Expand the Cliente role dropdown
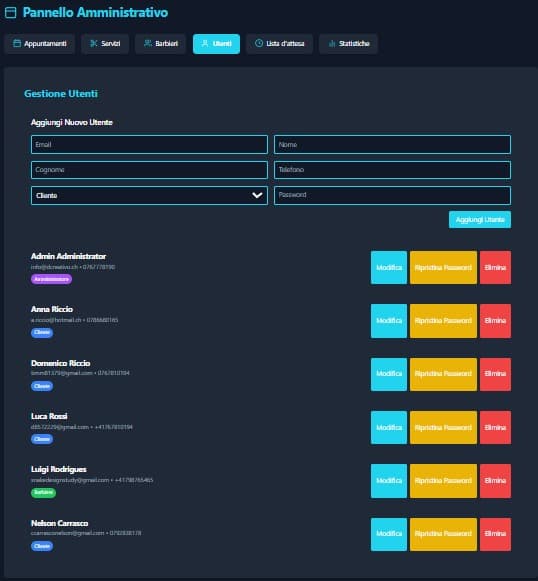The image size is (538, 581). click(x=149, y=195)
